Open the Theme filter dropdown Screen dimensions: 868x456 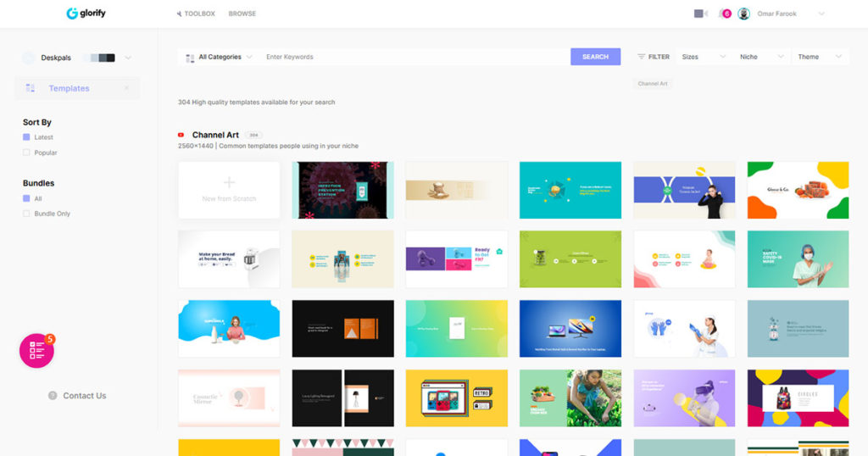point(820,57)
